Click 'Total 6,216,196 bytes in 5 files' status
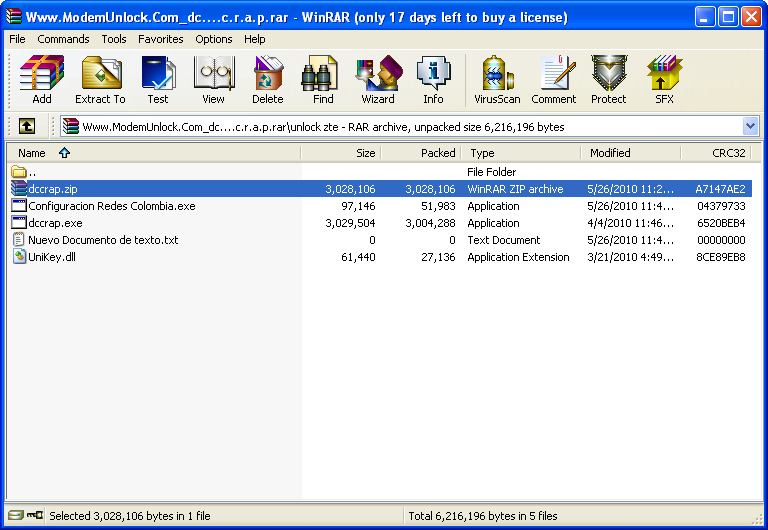This screenshot has height=530, width=768. [483, 516]
